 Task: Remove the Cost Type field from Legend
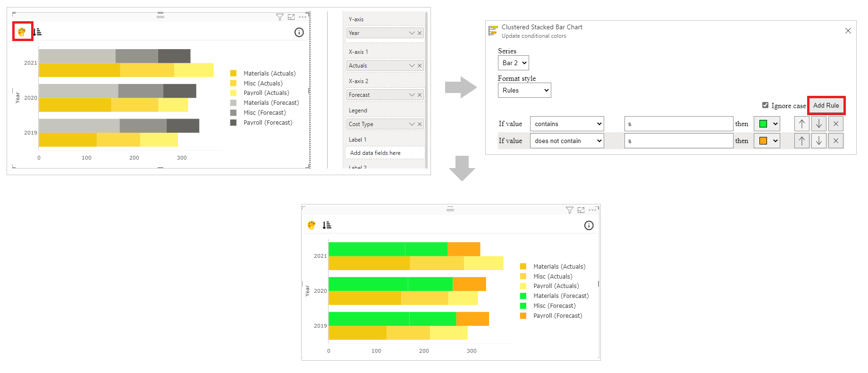tap(420, 124)
